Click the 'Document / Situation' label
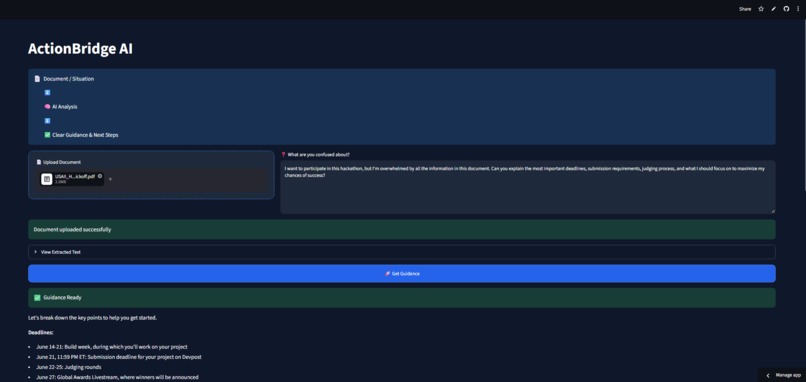The height and width of the screenshot is (382, 806). point(68,79)
